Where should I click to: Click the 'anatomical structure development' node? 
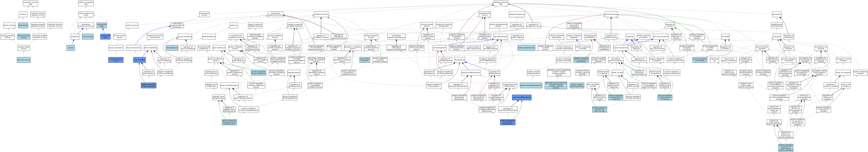(444, 25)
